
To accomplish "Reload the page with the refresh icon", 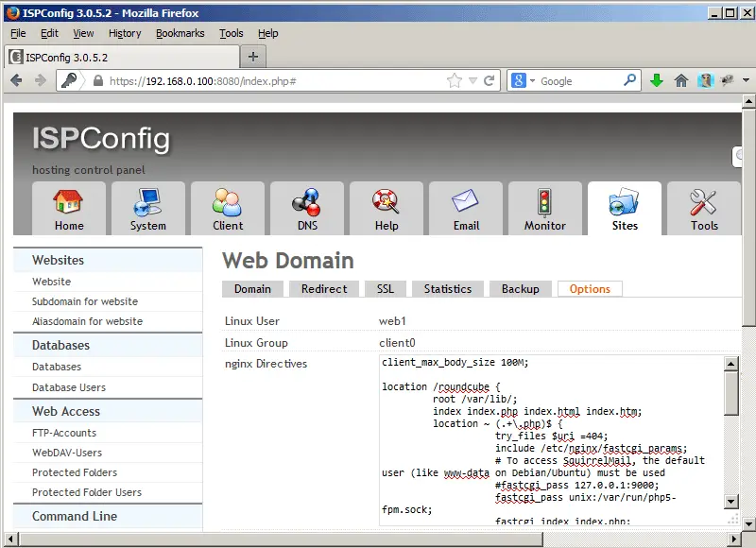I will pyautogui.click(x=489, y=80).
